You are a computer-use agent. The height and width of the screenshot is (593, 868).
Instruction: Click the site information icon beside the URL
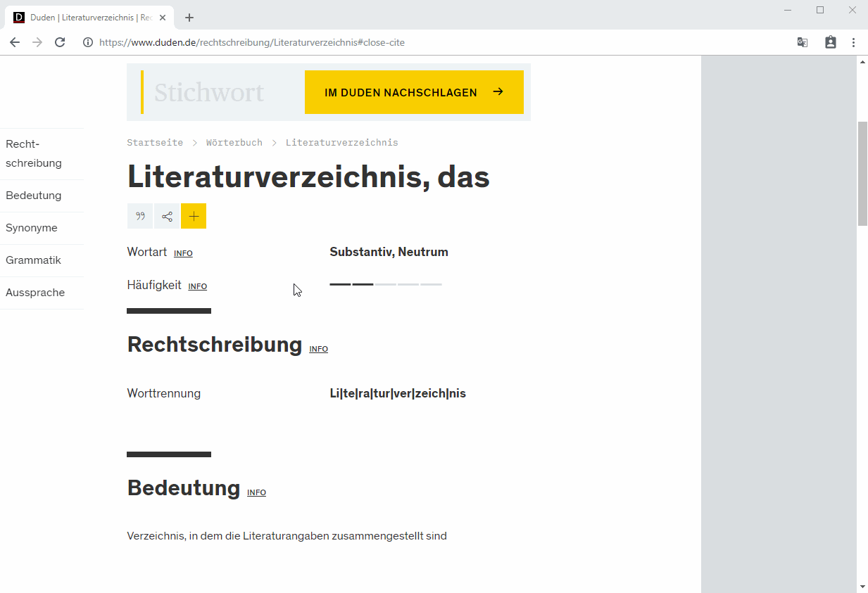pos(88,42)
